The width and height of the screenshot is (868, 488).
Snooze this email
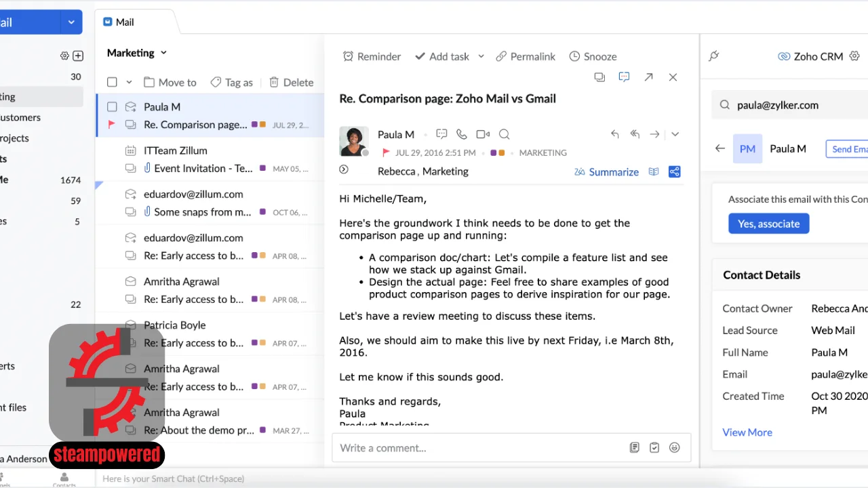click(593, 56)
